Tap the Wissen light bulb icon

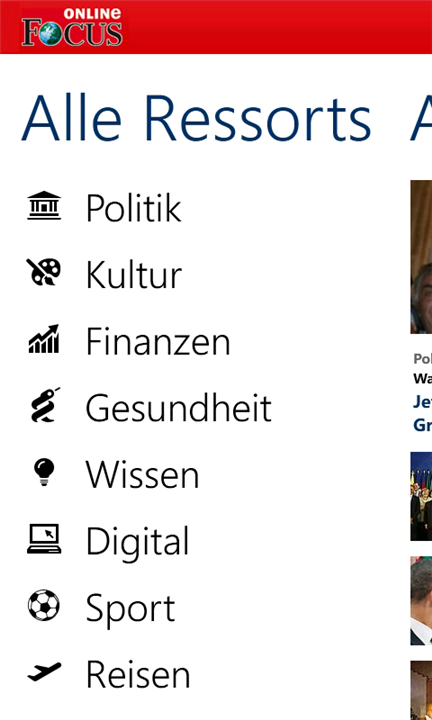pyautogui.click(x=44, y=472)
